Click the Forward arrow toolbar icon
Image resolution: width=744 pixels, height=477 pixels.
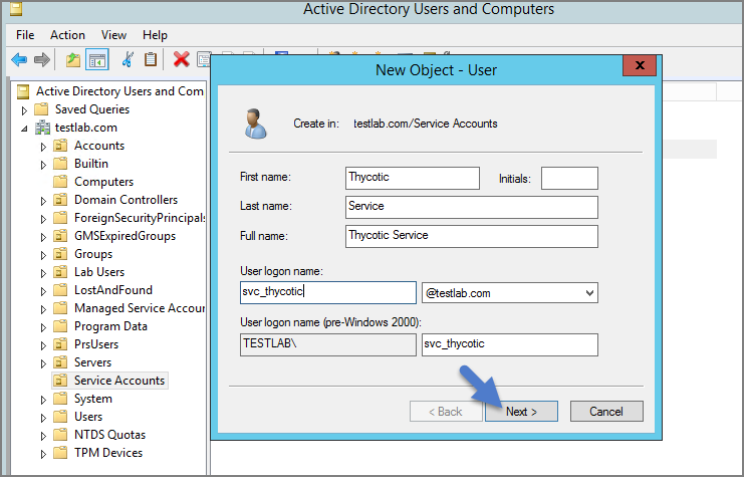(42, 60)
